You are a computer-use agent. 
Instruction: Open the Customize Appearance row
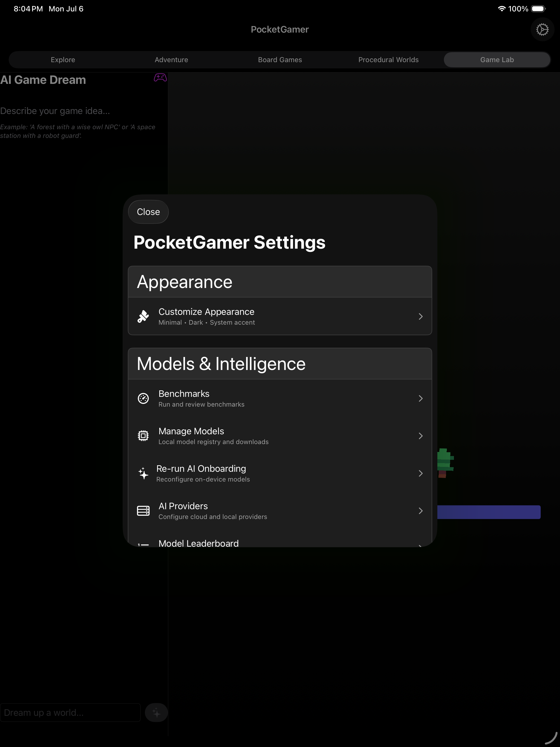[280, 316]
